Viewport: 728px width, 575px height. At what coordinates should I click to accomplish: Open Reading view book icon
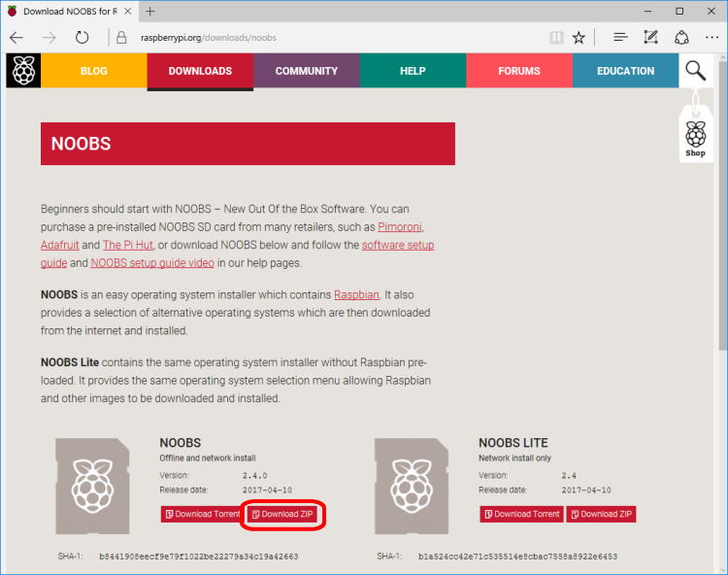coord(556,38)
